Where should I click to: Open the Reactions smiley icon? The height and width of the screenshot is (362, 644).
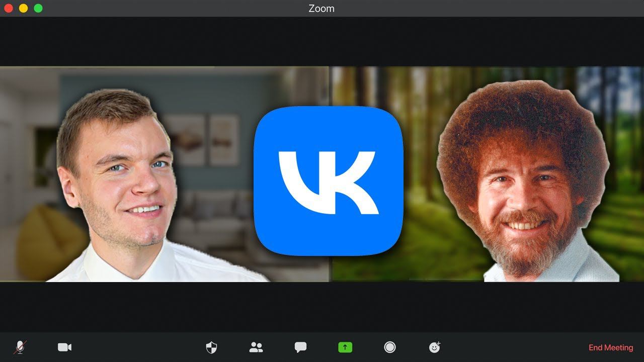point(434,347)
